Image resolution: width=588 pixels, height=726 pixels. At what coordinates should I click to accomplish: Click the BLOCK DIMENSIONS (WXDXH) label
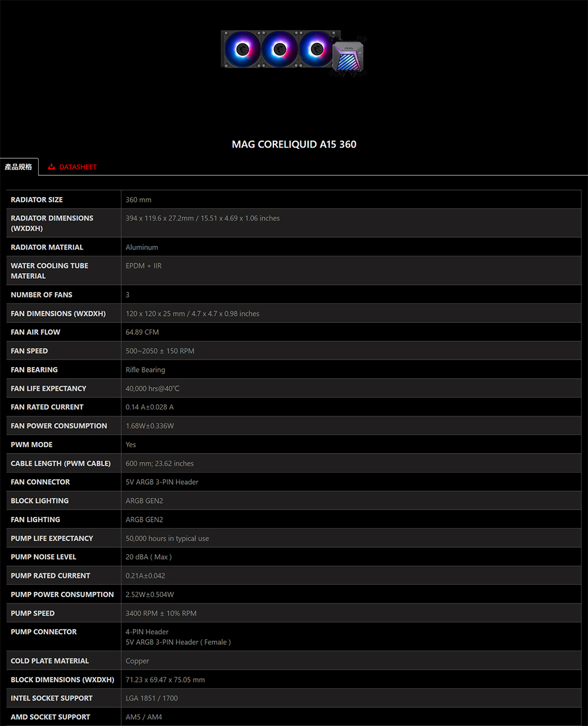(x=62, y=680)
